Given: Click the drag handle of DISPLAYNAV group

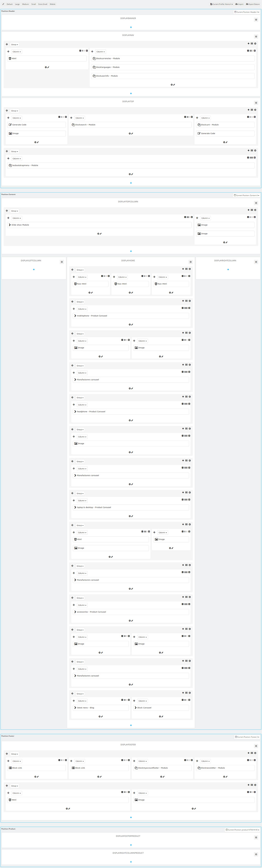Looking at the screenshot, I should [7, 44].
